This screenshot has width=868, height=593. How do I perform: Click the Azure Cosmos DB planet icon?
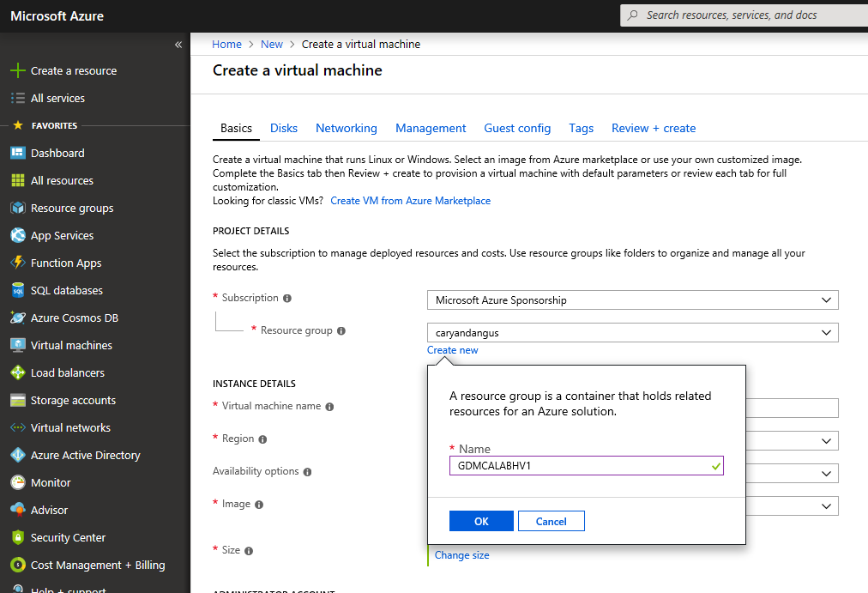18,318
